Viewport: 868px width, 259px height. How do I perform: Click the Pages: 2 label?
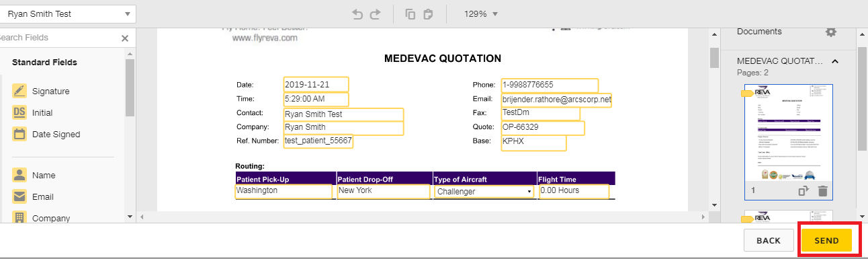pyautogui.click(x=752, y=72)
